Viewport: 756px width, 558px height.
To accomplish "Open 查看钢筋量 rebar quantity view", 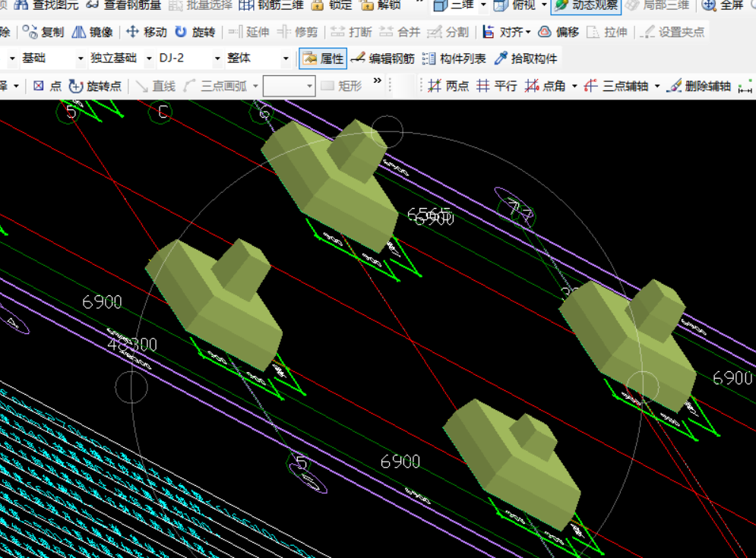I will [124, 5].
